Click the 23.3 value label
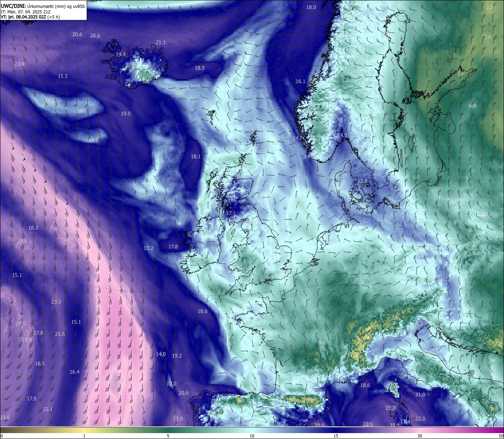504x439 pixels. point(56,302)
